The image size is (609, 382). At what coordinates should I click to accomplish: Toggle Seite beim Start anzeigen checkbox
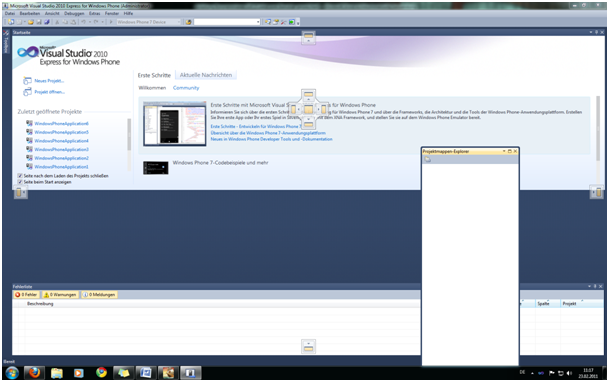(x=20, y=182)
